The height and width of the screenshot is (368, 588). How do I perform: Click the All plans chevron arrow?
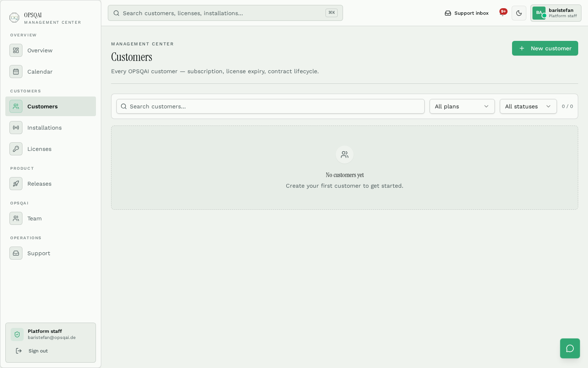[x=486, y=106]
